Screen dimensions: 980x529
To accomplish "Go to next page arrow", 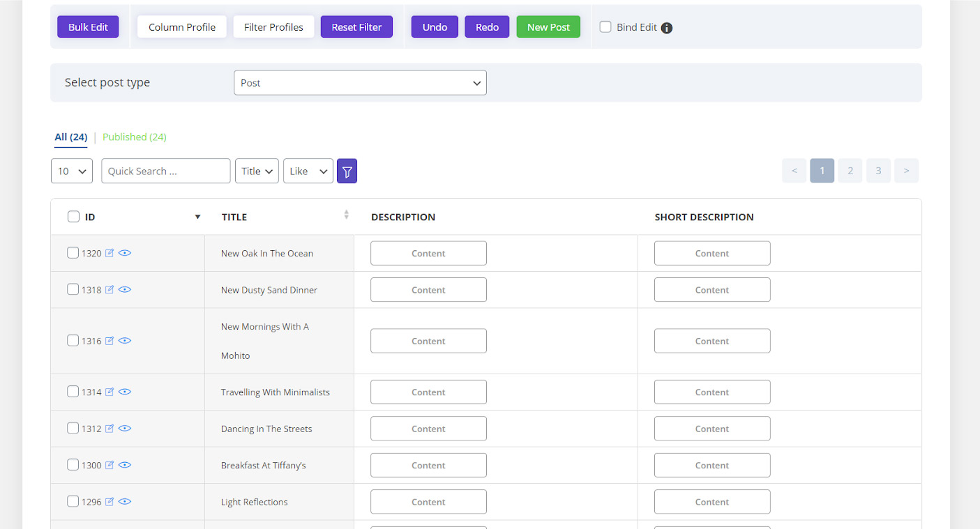I will coord(906,171).
